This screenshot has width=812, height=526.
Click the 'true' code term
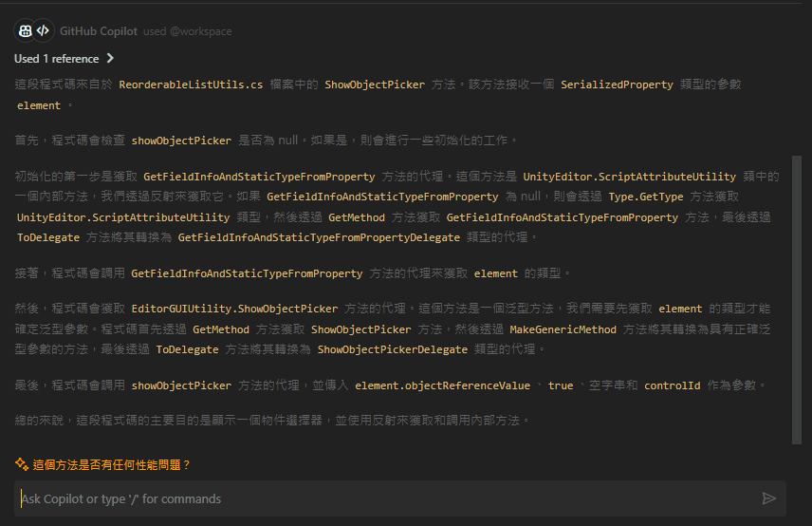click(561, 385)
